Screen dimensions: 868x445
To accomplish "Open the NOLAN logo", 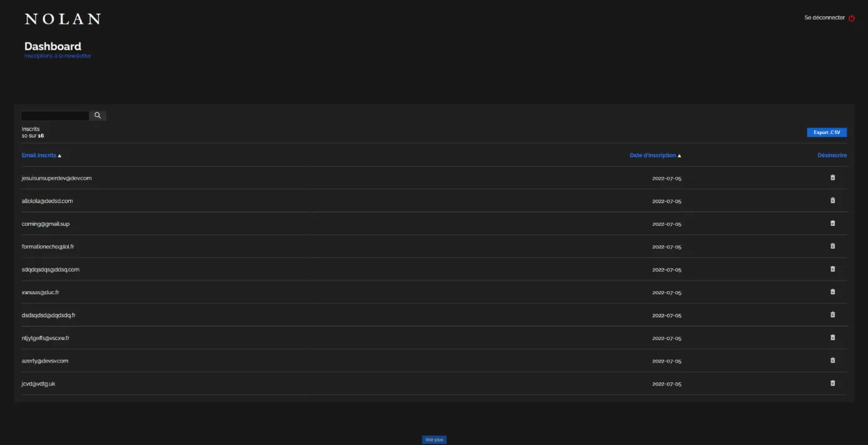I will (x=63, y=19).
